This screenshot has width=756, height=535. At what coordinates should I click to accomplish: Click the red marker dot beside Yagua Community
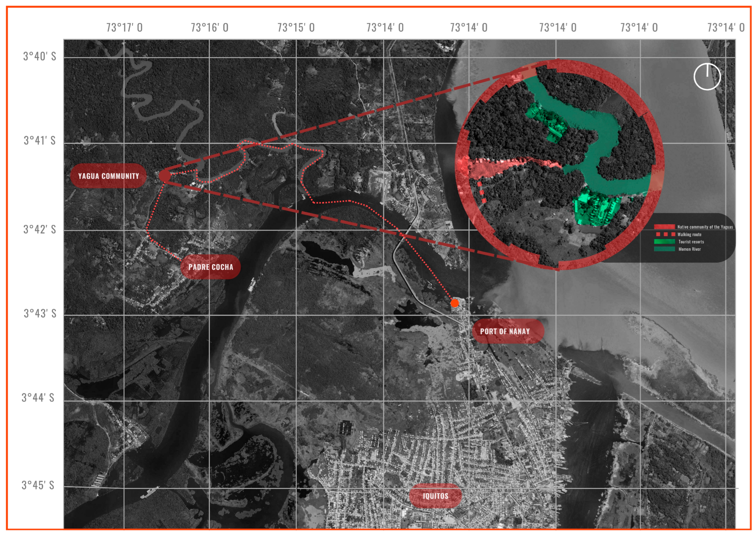click(x=165, y=176)
